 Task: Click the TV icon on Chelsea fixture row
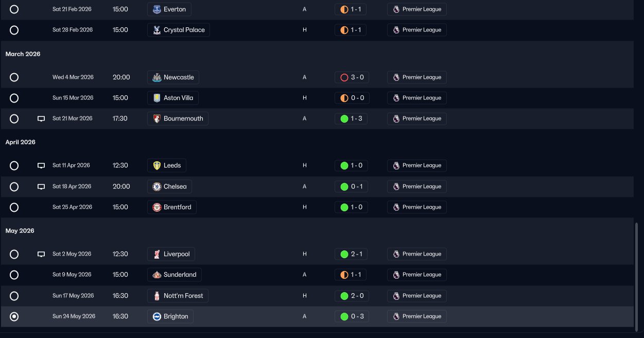[41, 187]
